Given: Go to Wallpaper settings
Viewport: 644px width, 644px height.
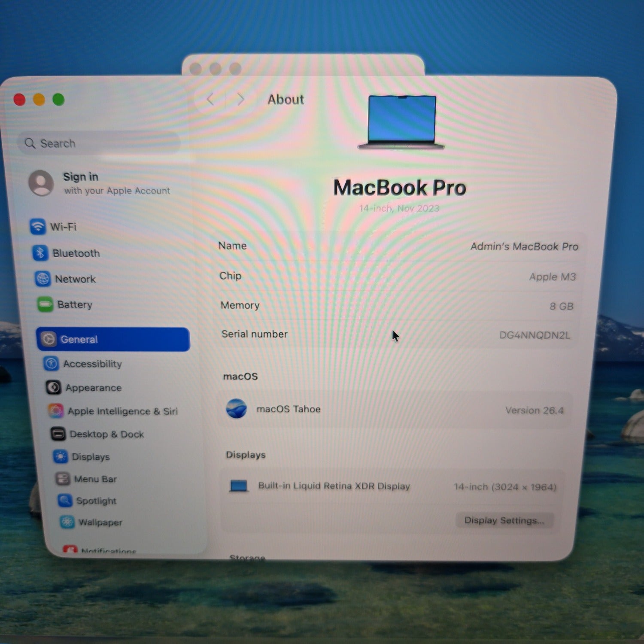Looking at the screenshot, I should point(100,522).
